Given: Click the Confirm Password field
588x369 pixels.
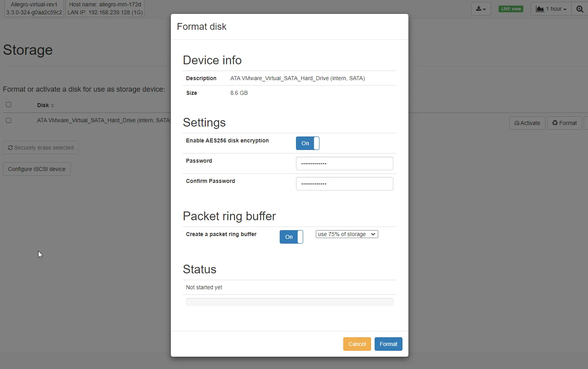Looking at the screenshot, I should tap(344, 184).
